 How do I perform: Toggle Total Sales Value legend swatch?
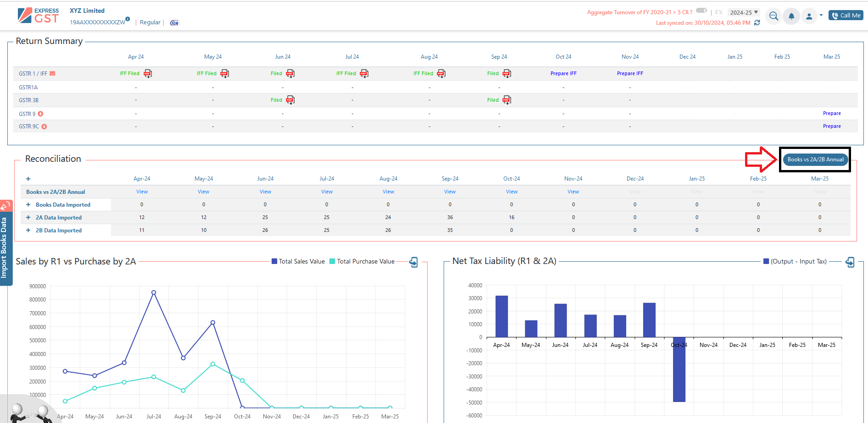[x=274, y=261]
